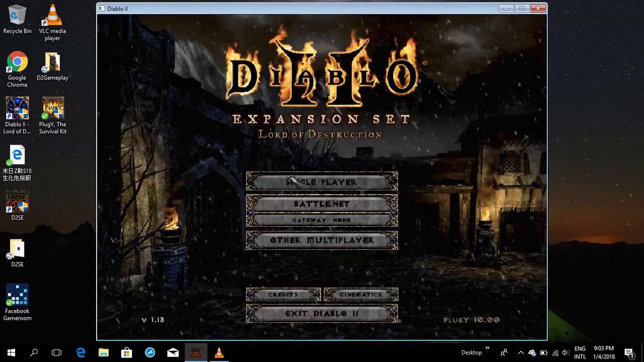
Task: Open File Explorer from taskbar
Action: coord(103,352)
